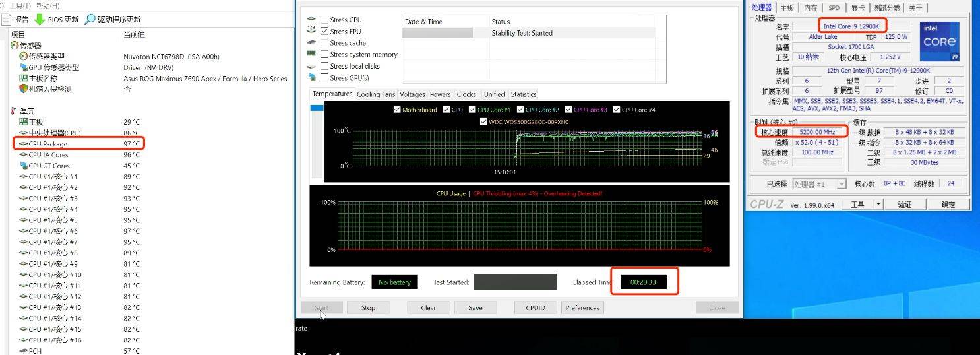Click the Intel Core i9 logo in CPU-Z

coord(939,41)
